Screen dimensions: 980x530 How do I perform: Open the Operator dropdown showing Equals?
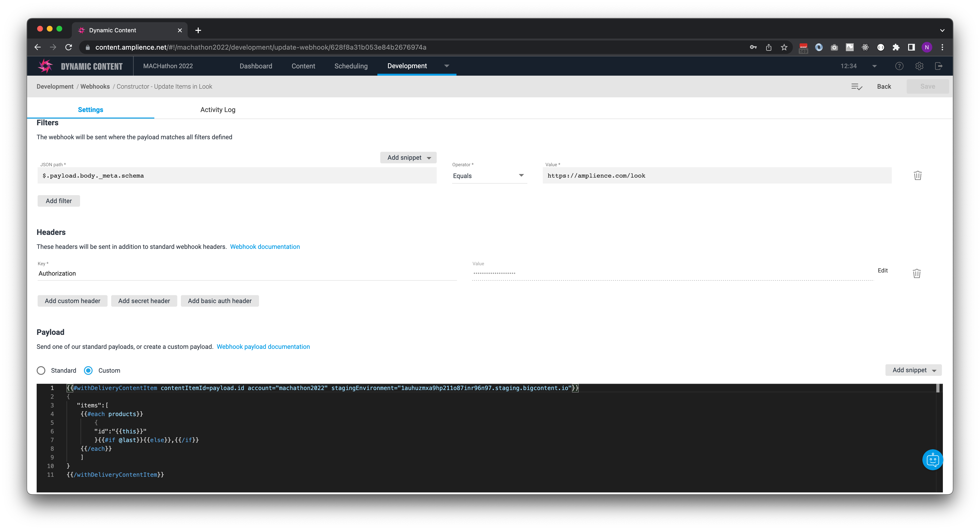coord(489,176)
